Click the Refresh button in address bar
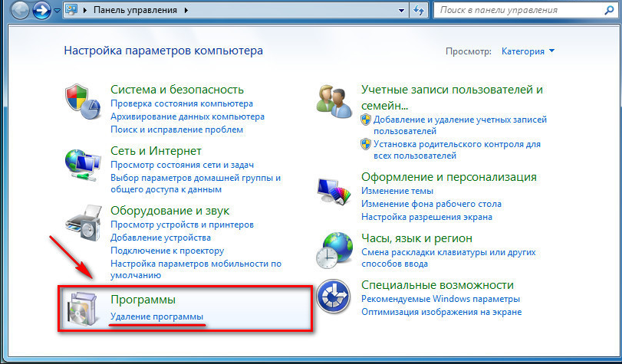Image resolution: width=622 pixels, height=364 pixels. point(419,11)
